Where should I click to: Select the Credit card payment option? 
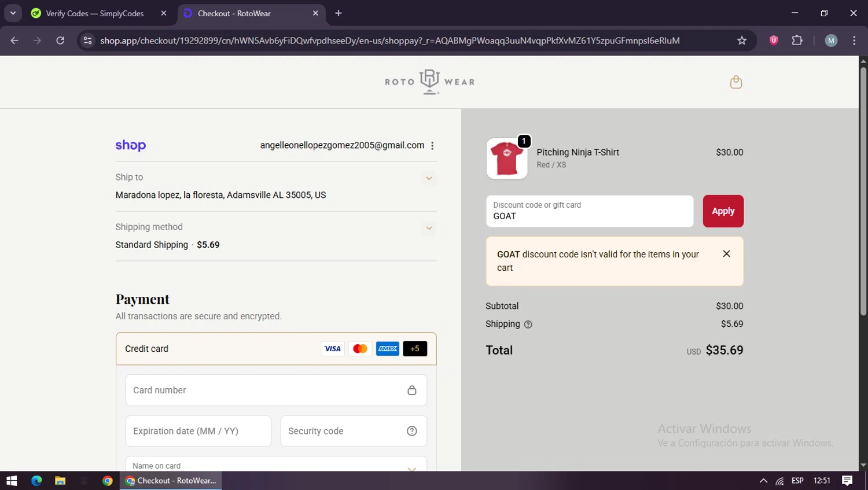pyautogui.click(x=276, y=349)
